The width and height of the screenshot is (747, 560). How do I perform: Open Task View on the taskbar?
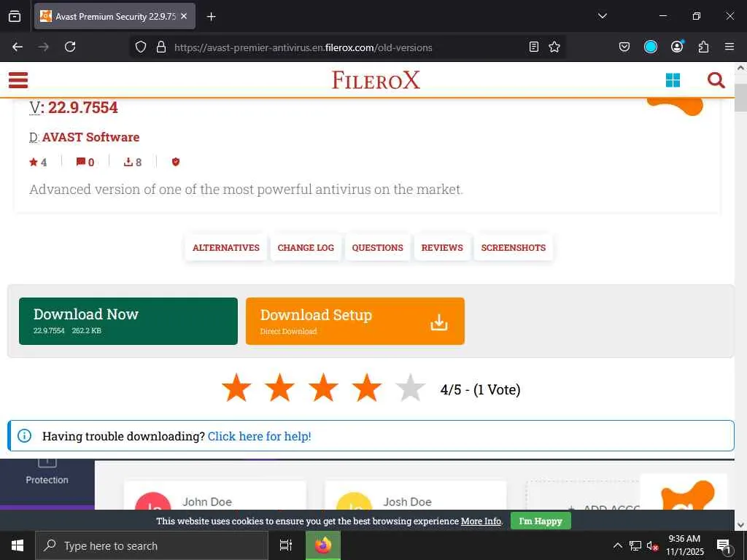coord(286,545)
